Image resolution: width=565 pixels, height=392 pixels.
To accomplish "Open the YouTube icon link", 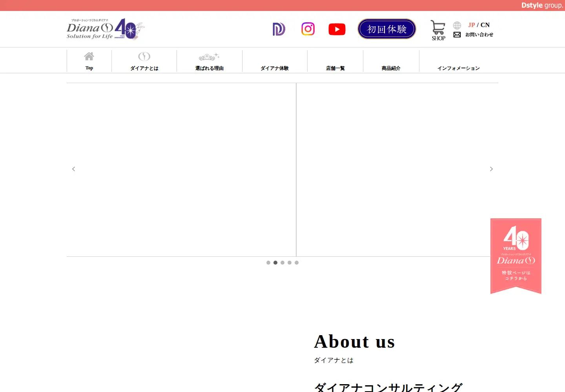I will pos(337,29).
